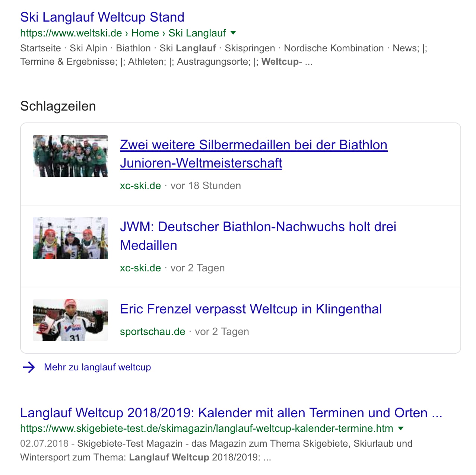Click the sportschau.de source label
The height and width of the screenshot is (475, 476).
coord(153,332)
